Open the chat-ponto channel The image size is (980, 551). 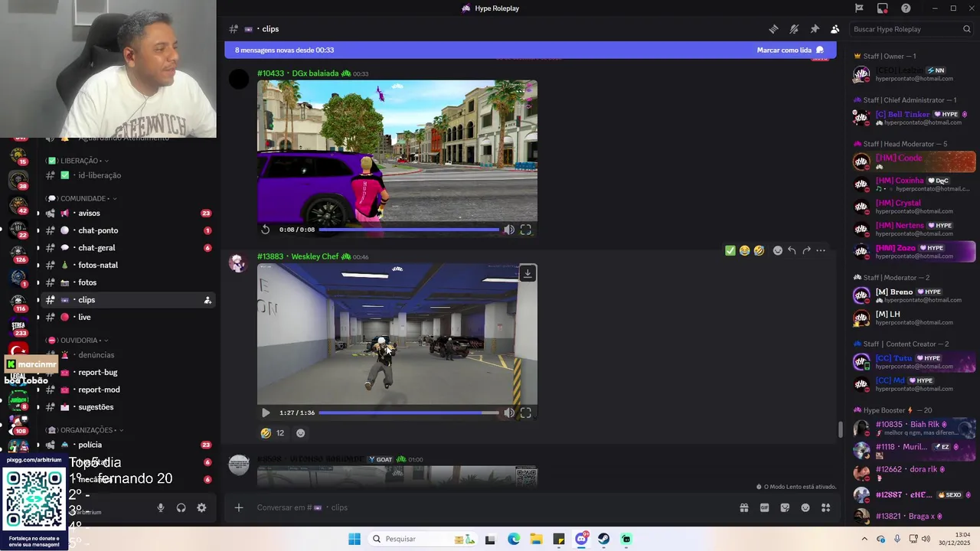(128, 230)
